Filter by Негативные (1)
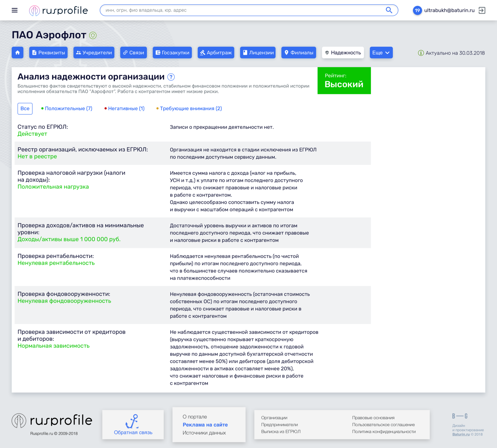The image size is (497, 448). (125, 108)
